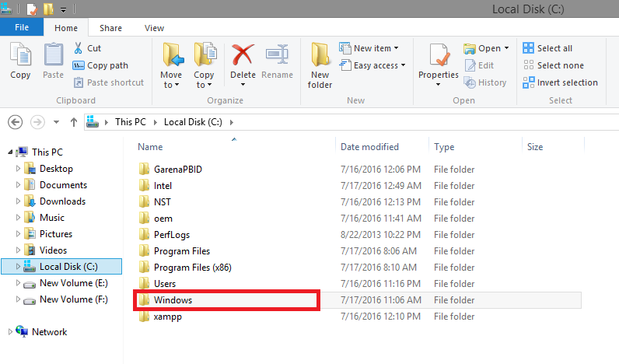
Task: Click This PC in address breadcrumb
Action: coord(131,122)
